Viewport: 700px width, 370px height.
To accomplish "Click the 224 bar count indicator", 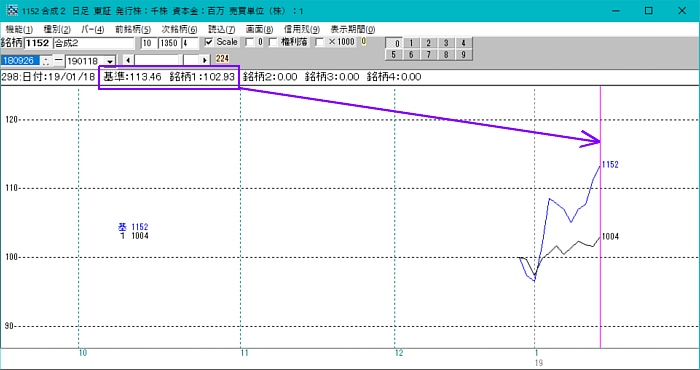I will (x=222, y=59).
